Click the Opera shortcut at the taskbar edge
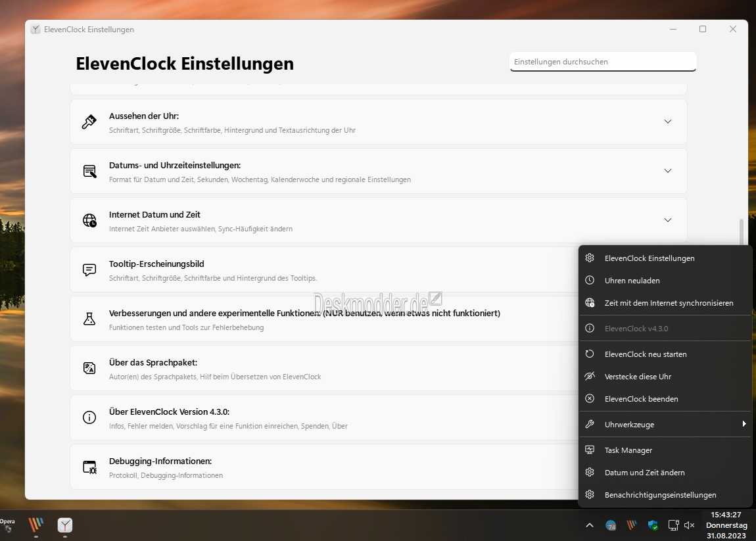This screenshot has width=756, height=541. [x=7, y=525]
